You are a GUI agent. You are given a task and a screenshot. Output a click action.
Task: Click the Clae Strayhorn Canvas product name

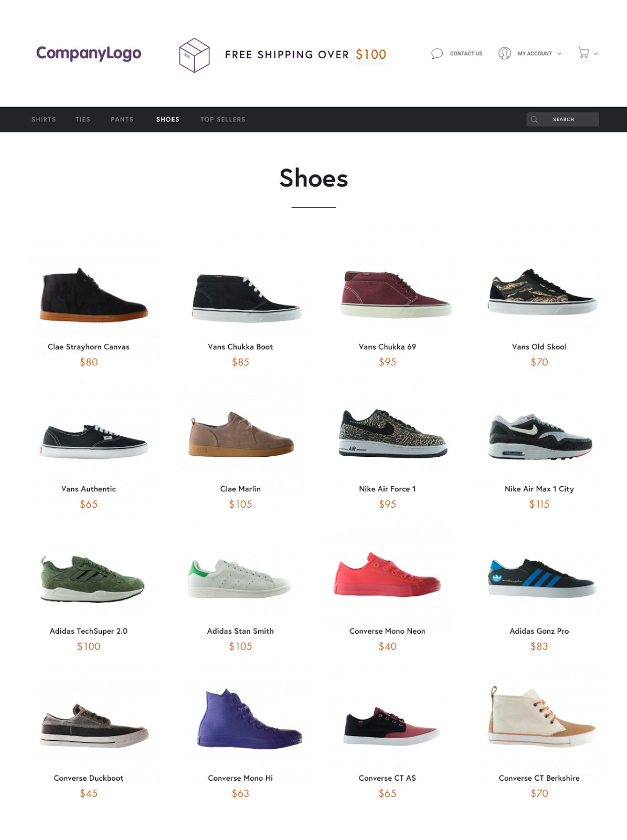pos(89,346)
